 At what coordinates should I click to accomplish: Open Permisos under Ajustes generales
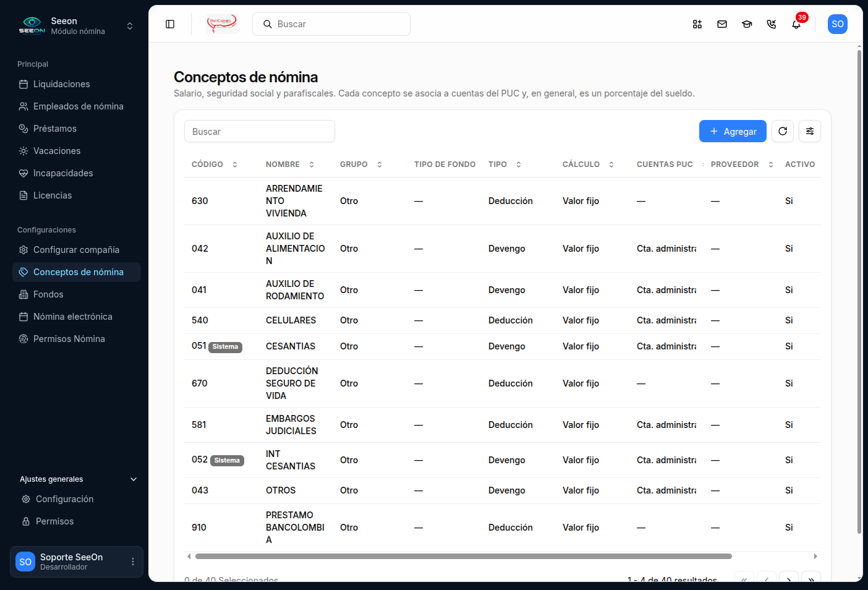click(78, 521)
